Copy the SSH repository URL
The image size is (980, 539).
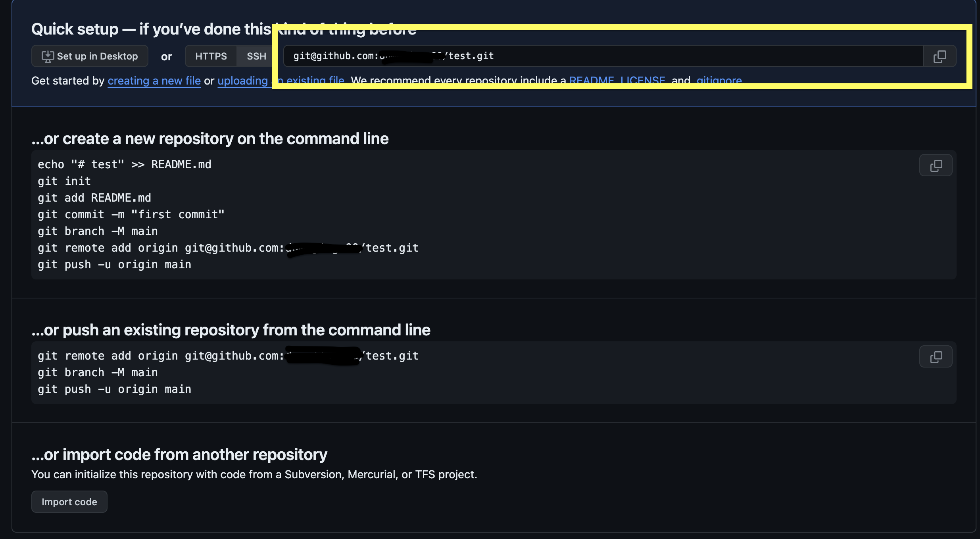point(939,56)
